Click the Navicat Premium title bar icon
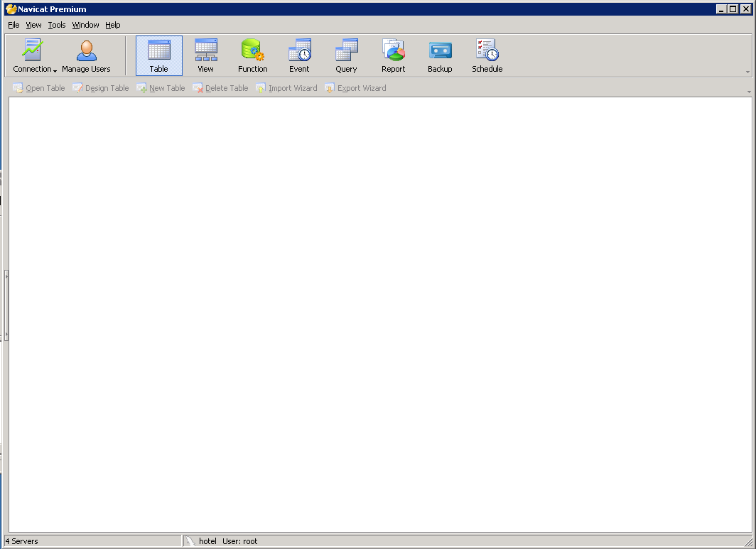This screenshot has width=756, height=549. point(11,9)
